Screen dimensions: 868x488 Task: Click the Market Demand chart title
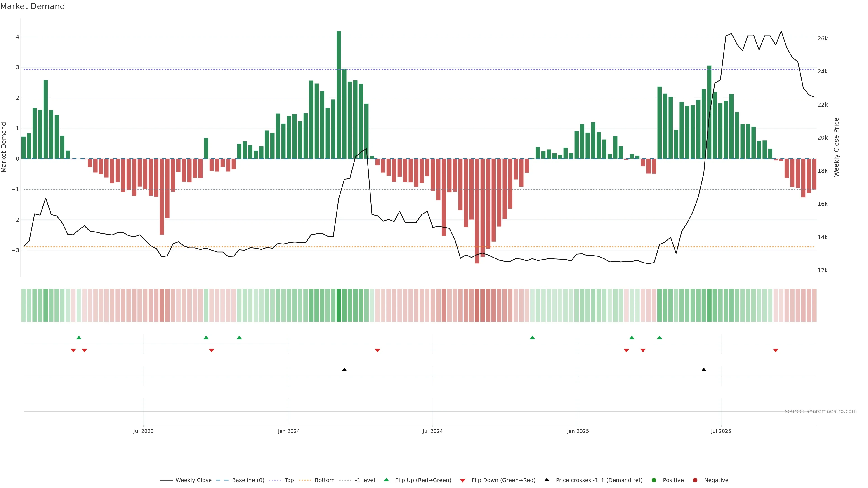click(32, 6)
